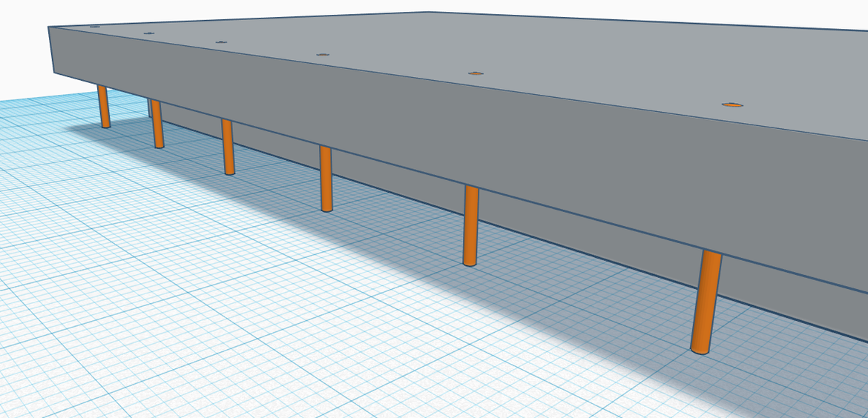This screenshot has height=418, width=868.
Task: Click the fifth hole from the left on top
Action: click(476, 73)
